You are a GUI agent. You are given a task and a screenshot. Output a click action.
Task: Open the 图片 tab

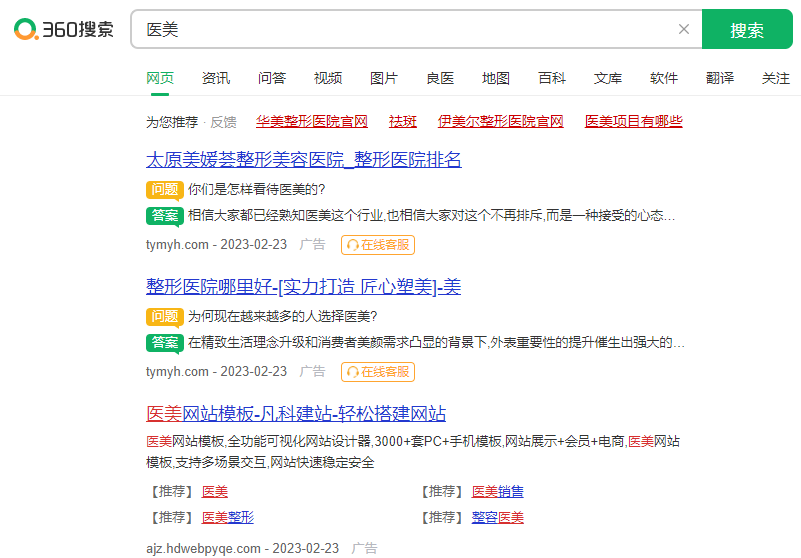click(x=384, y=78)
